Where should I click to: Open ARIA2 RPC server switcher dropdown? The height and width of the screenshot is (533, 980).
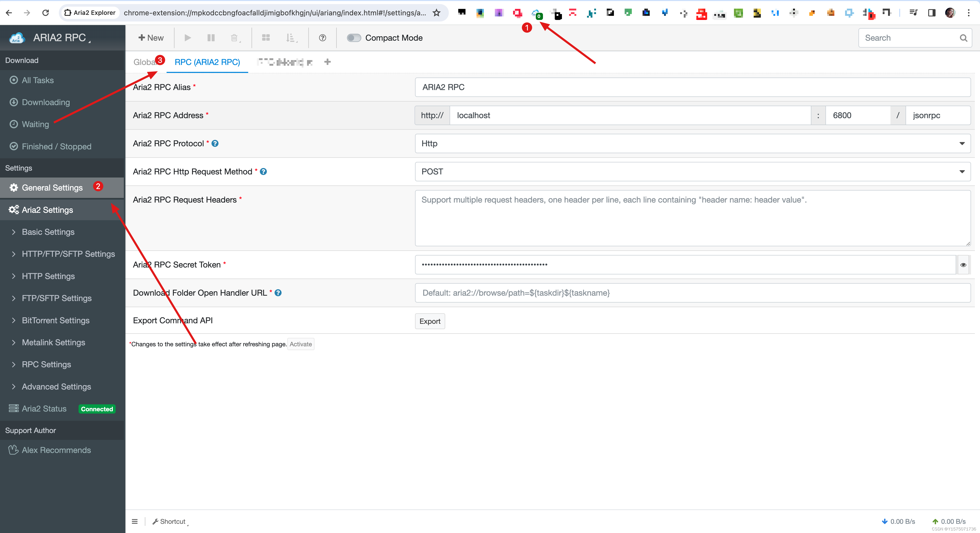62,38
